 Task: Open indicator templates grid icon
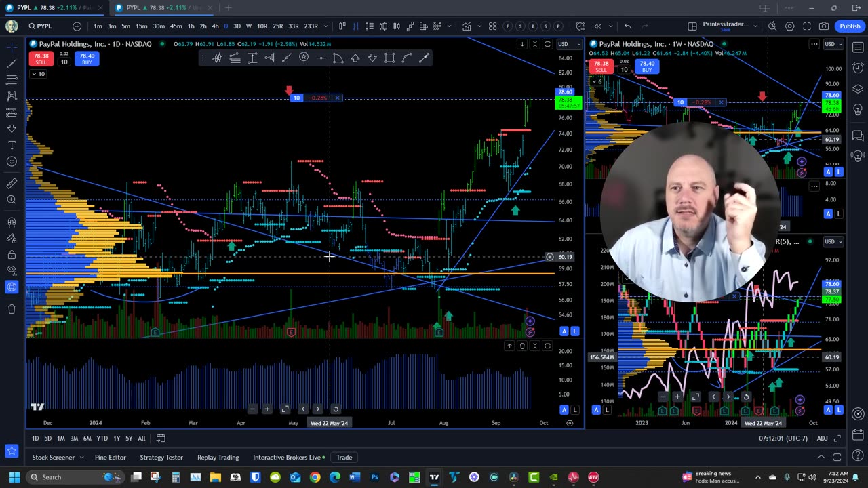492,26
